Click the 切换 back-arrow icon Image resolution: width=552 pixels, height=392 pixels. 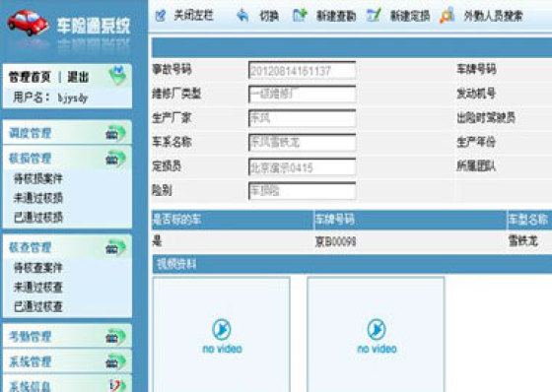[x=242, y=16]
